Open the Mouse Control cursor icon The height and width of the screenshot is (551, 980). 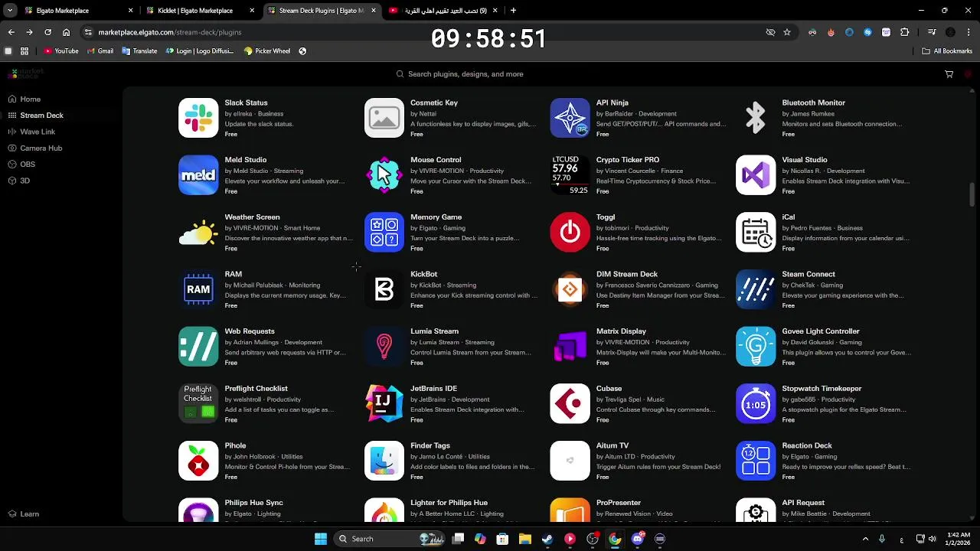pyautogui.click(x=384, y=175)
